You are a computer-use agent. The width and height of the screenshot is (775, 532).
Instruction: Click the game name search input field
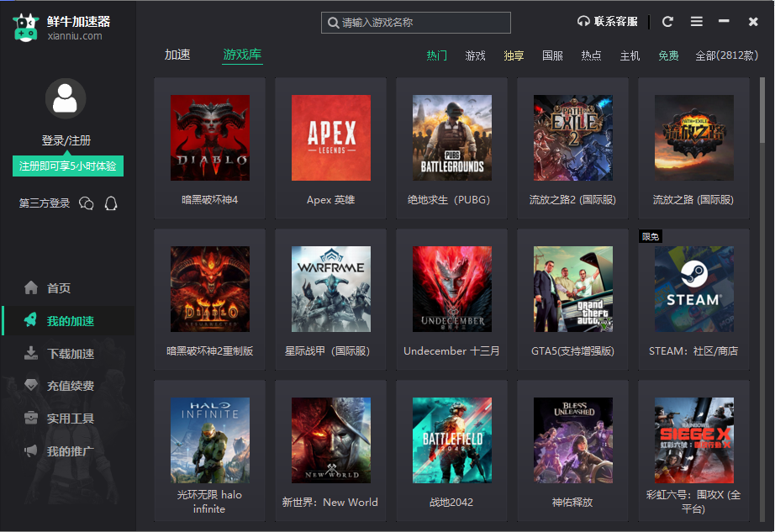415,22
